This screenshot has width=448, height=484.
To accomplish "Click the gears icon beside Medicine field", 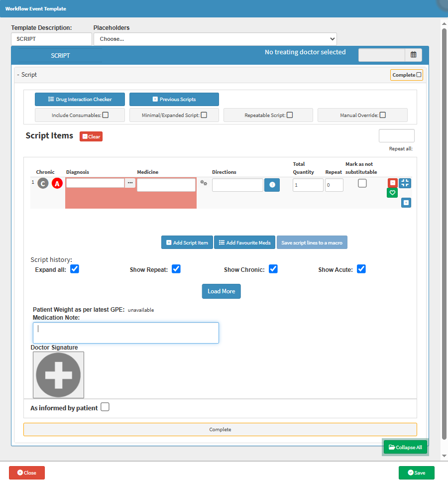I will click(204, 183).
